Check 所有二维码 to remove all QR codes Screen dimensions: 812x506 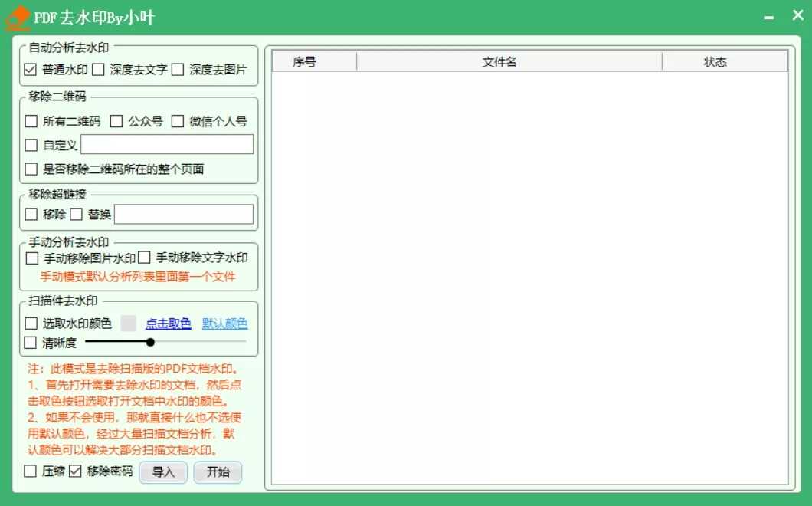pyautogui.click(x=31, y=121)
